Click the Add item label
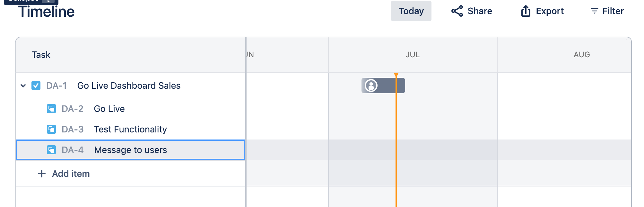The image size is (644, 207). coord(71,174)
